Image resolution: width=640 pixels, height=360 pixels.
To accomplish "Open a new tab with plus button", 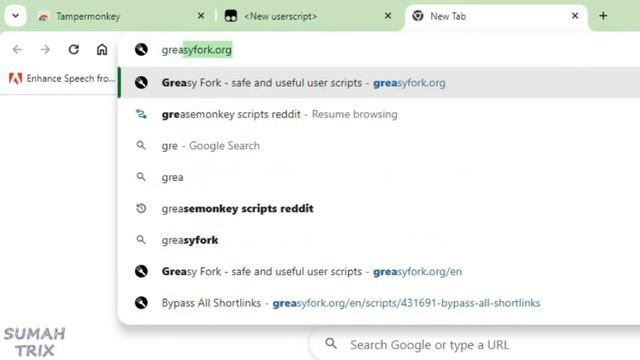I will 603,16.
